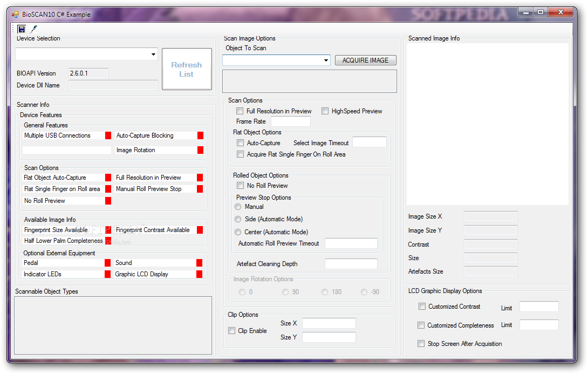Click the scanned image preview area
Screen dimensions: 588x374
[x=488, y=124]
